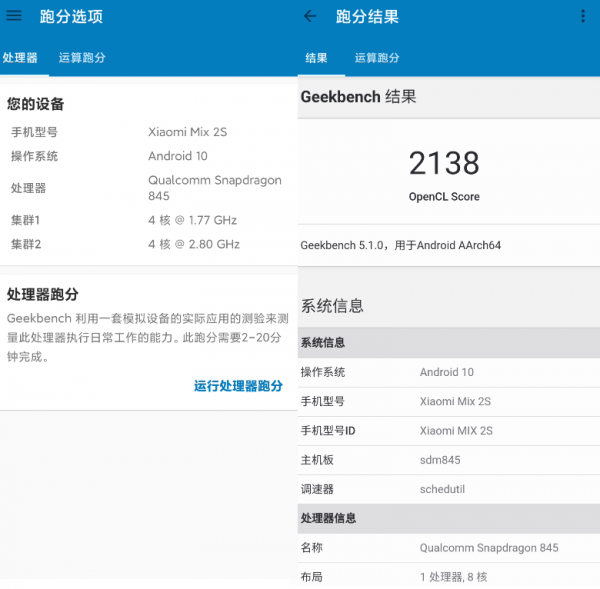Click 手机型号 row label in results

(323, 401)
